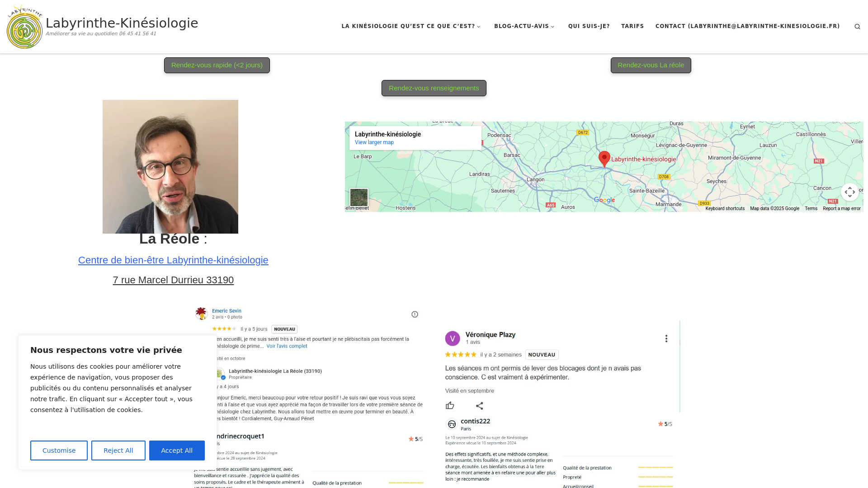Click the red map location pin
This screenshot has width=868, height=488.
604,159
